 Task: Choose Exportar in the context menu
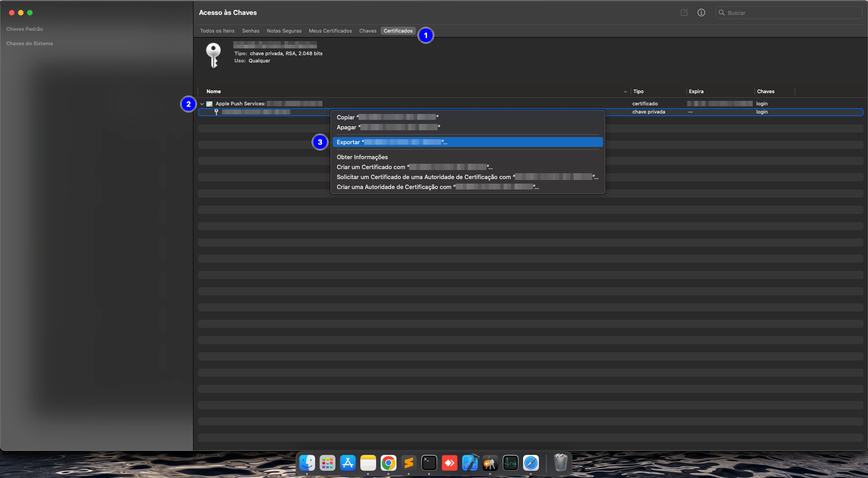coord(467,142)
